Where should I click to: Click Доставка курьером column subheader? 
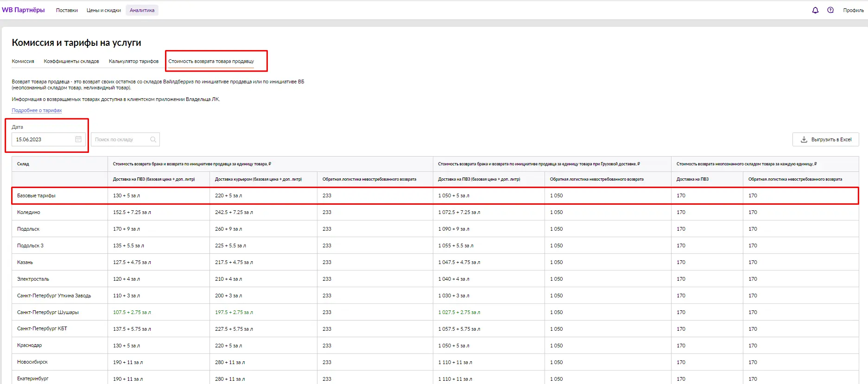pyautogui.click(x=258, y=179)
